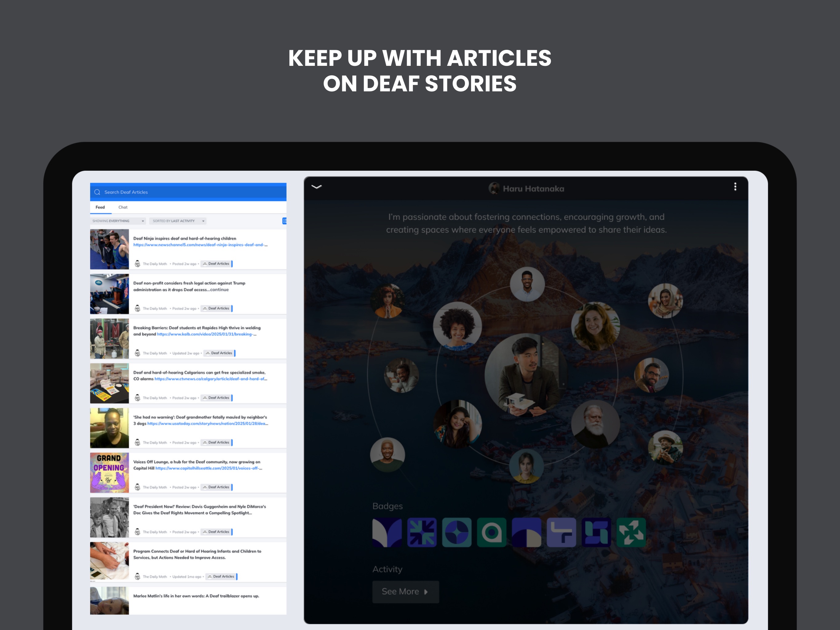Click the See More activity button
This screenshot has height=630, width=840.
pyautogui.click(x=406, y=591)
